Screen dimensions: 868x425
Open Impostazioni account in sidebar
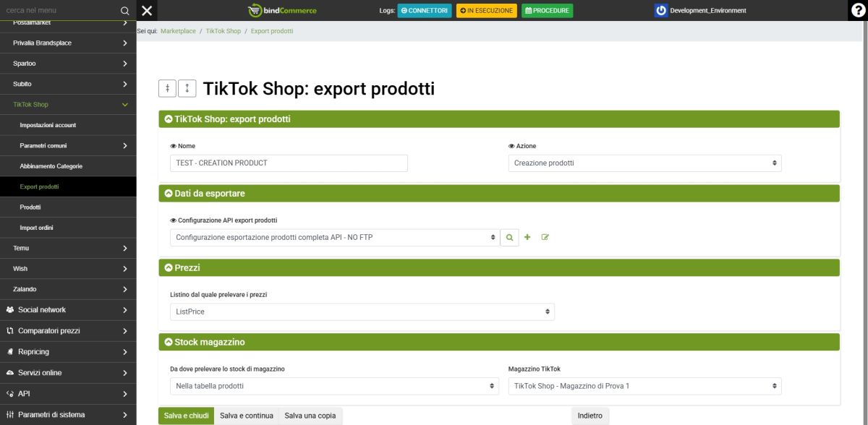pyautogui.click(x=68, y=125)
